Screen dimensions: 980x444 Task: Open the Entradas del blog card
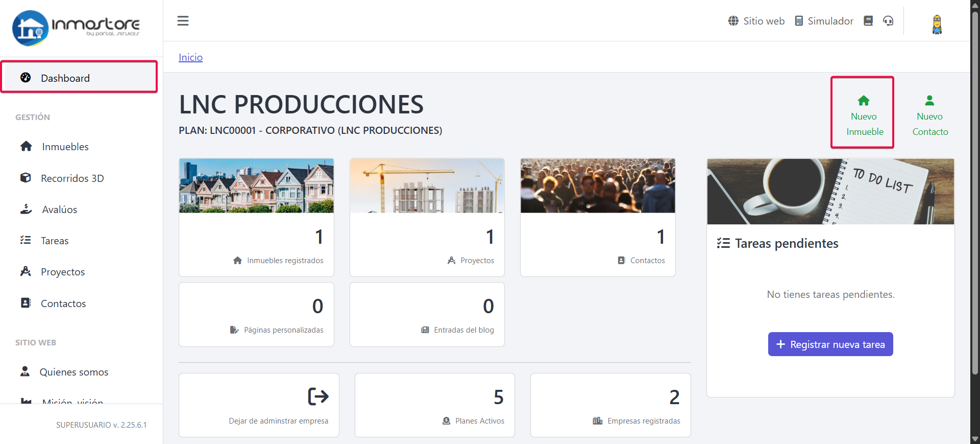click(x=427, y=314)
